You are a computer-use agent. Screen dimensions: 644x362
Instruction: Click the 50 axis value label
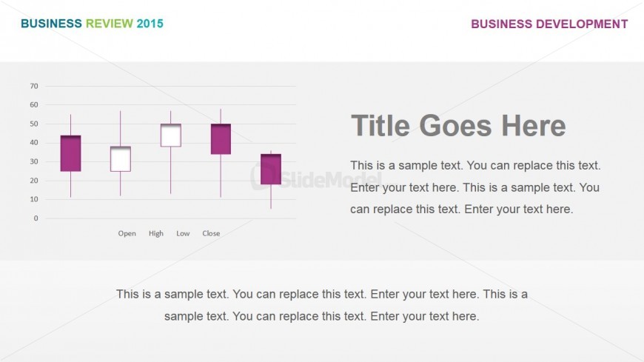pyautogui.click(x=34, y=124)
